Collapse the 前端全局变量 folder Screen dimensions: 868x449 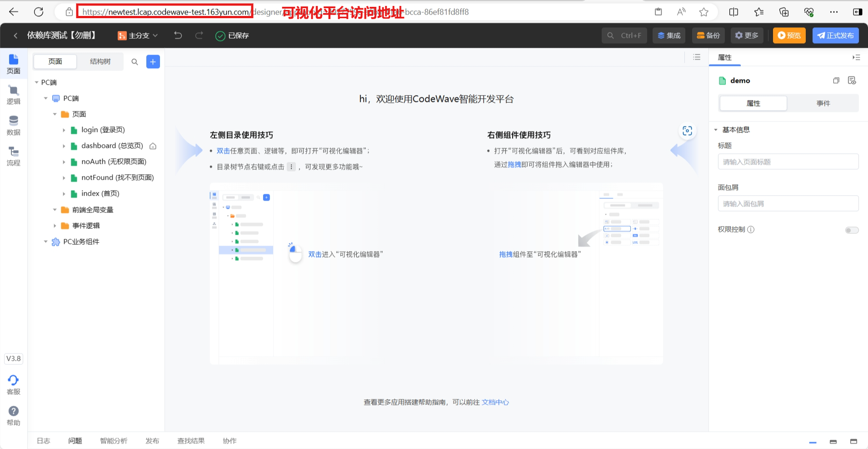tap(55, 210)
